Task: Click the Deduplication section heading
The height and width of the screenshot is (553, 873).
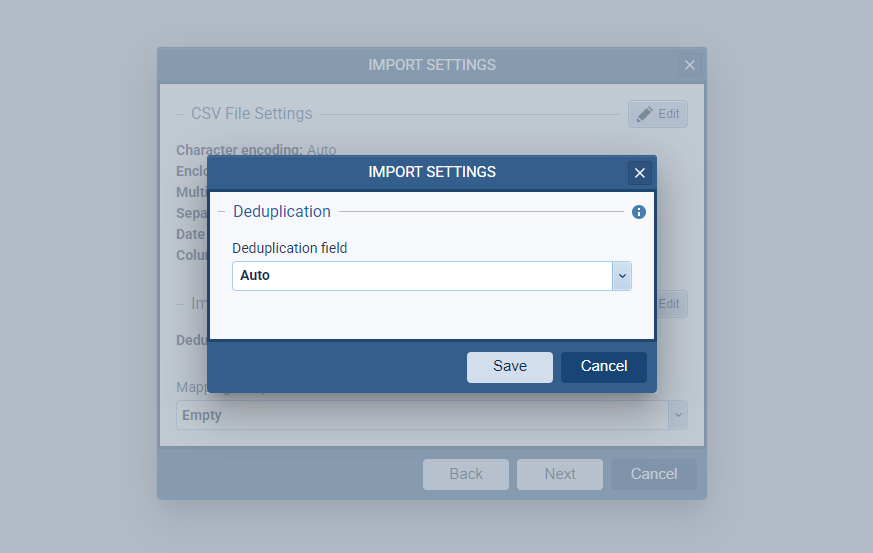Action: 282,212
